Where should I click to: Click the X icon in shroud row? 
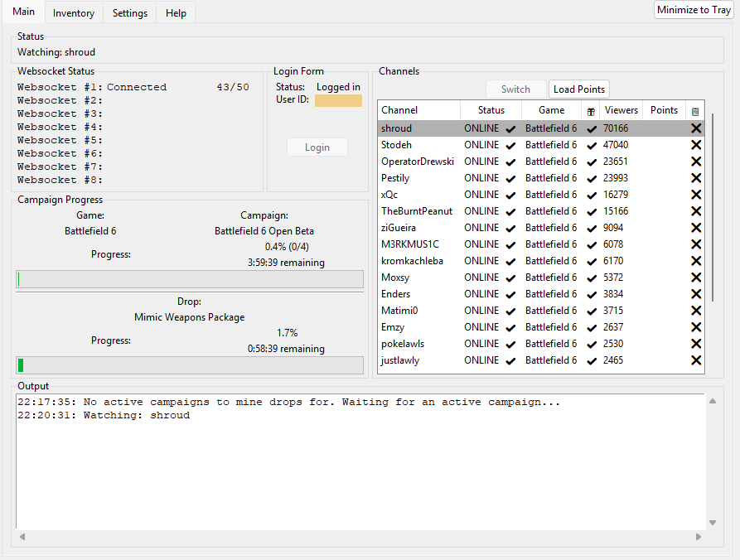[x=695, y=128]
